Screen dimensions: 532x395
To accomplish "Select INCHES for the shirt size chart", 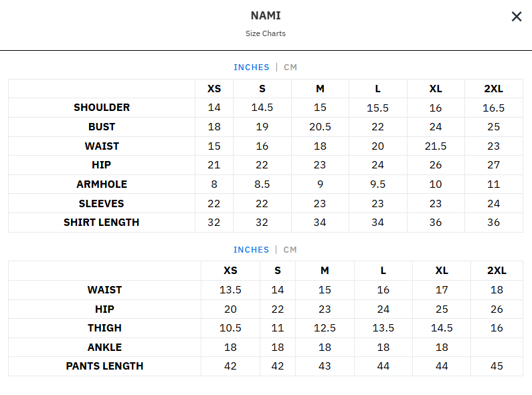I will [x=251, y=68].
